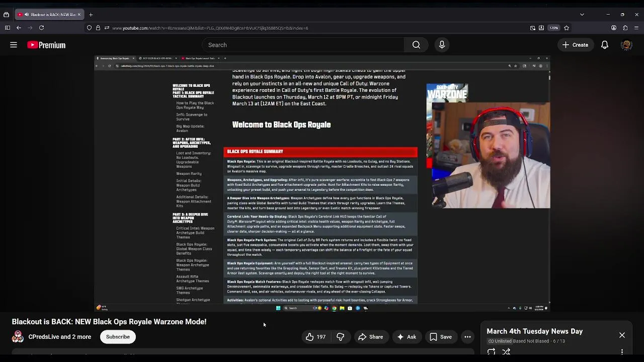Image resolution: width=644 pixels, height=362 pixels.
Task: Search with your voice microphone
Action: click(x=442, y=45)
